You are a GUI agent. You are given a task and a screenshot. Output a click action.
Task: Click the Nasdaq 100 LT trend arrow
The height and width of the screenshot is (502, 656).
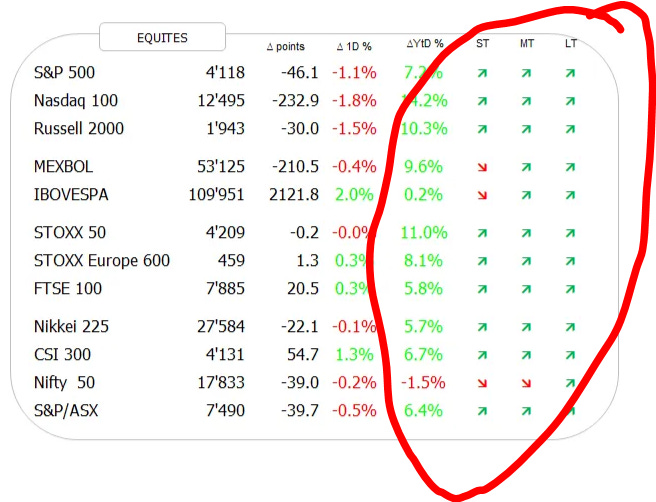(570, 101)
